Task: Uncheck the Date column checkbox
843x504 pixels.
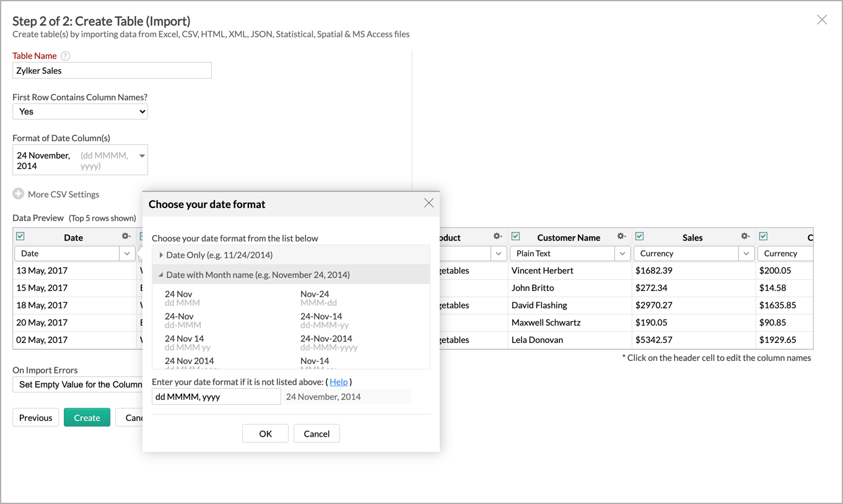Action: 20,237
